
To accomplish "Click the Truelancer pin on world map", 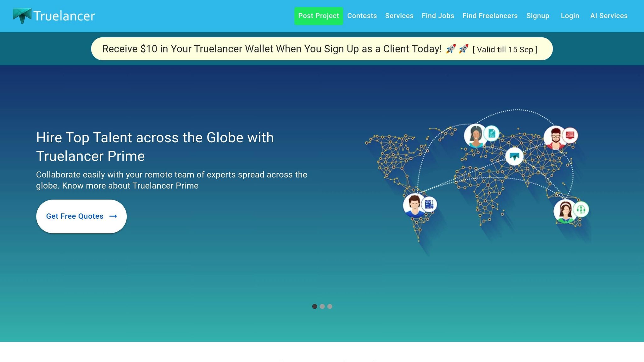I will pos(514,156).
